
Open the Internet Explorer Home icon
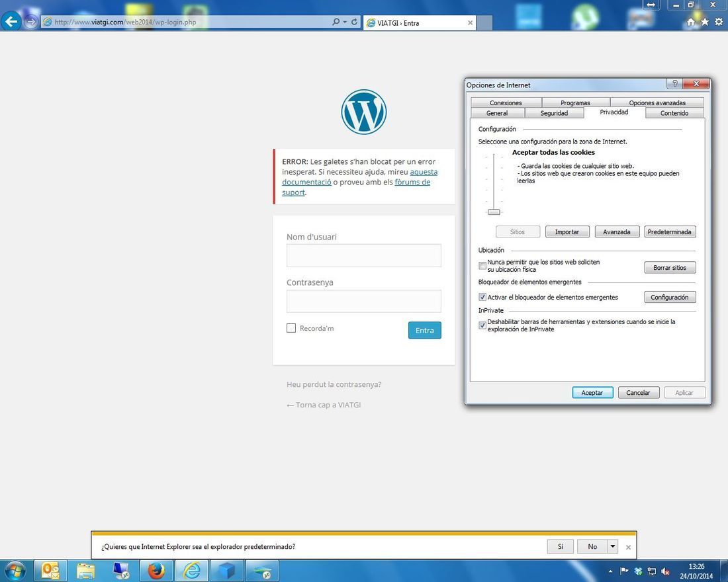click(x=691, y=22)
